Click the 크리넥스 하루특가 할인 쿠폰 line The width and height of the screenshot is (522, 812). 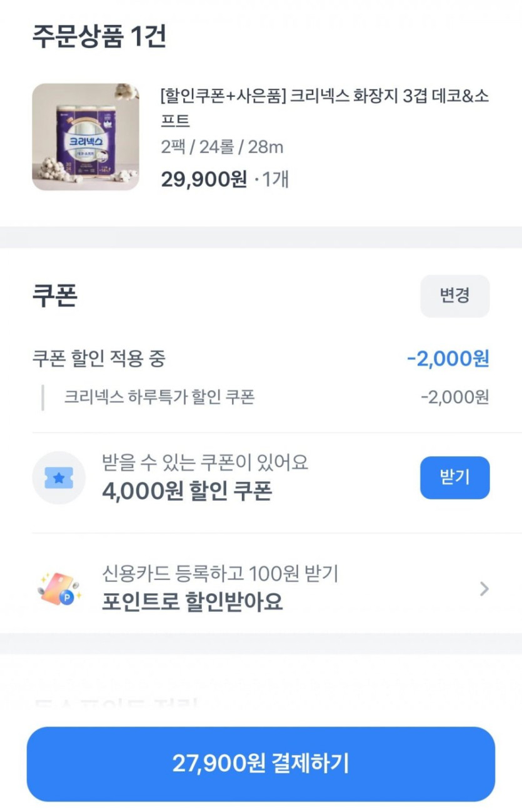pyautogui.click(x=159, y=397)
